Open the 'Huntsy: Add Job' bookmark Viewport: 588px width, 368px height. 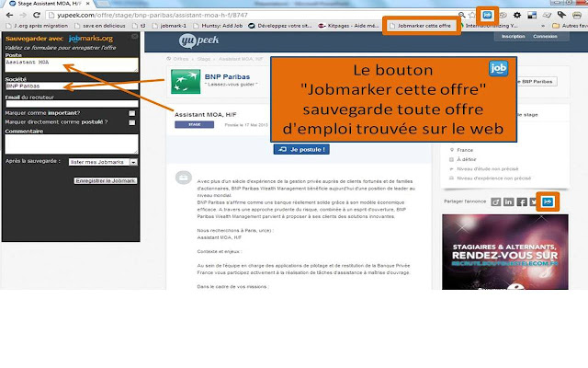point(218,26)
